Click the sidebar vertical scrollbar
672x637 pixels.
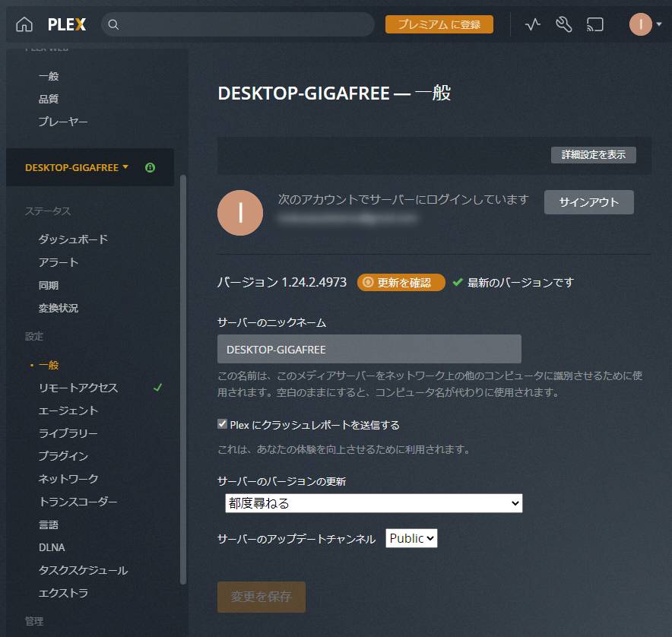click(x=183, y=379)
